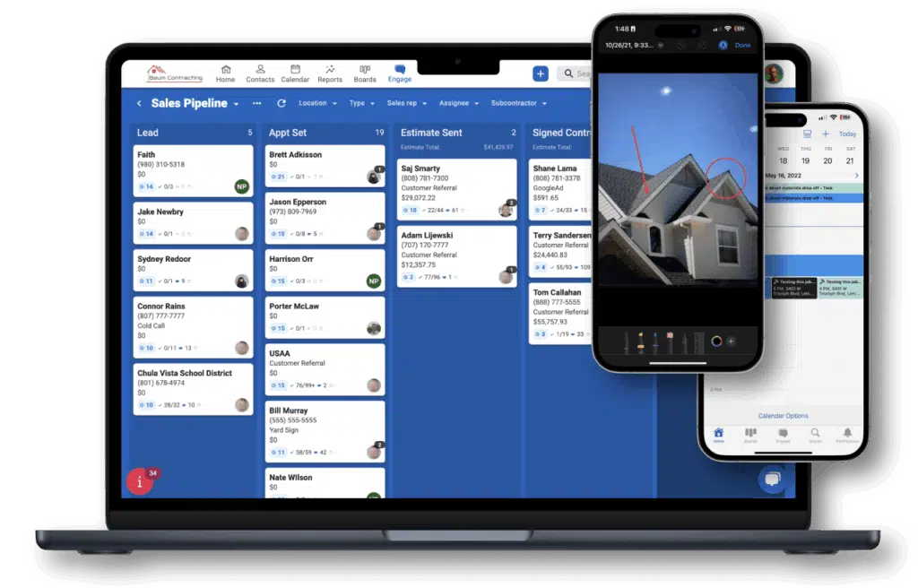Click the blue plus add button
918x588 pixels.
[x=541, y=73]
